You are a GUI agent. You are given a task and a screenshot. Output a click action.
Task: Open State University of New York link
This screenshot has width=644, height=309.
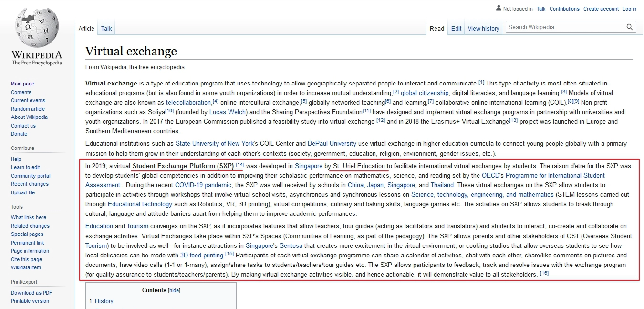point(215,144)
